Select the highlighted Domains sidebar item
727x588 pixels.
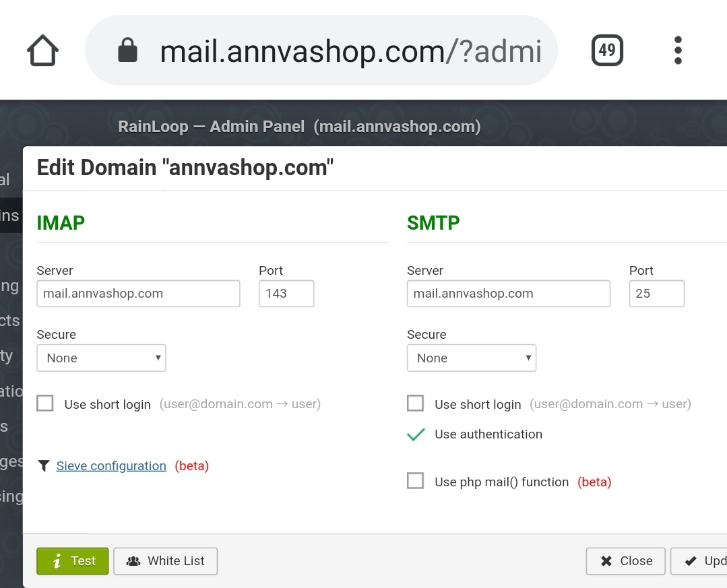tap(9, 215)
